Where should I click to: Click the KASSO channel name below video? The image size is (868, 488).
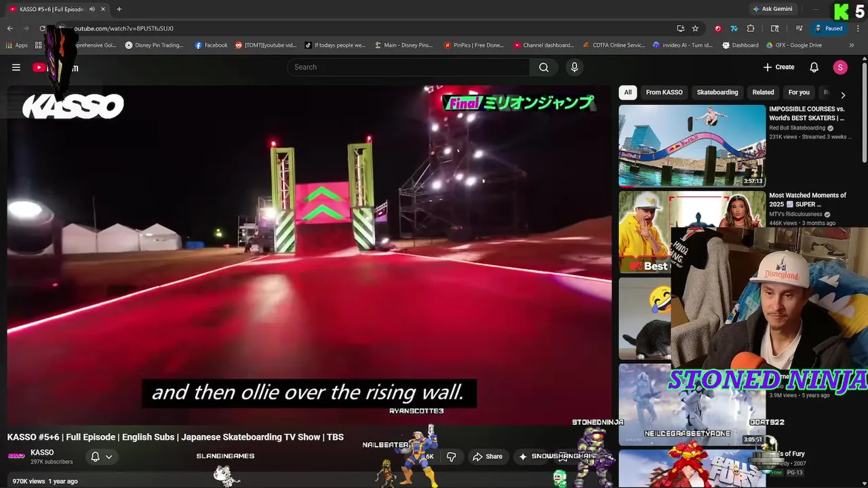pyautogui.click(x=42, y=452)
